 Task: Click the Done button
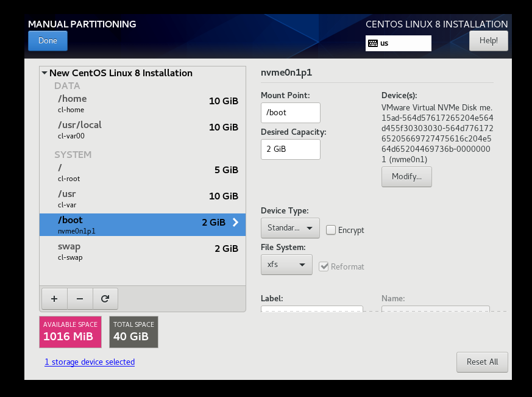tap(48, 41)
